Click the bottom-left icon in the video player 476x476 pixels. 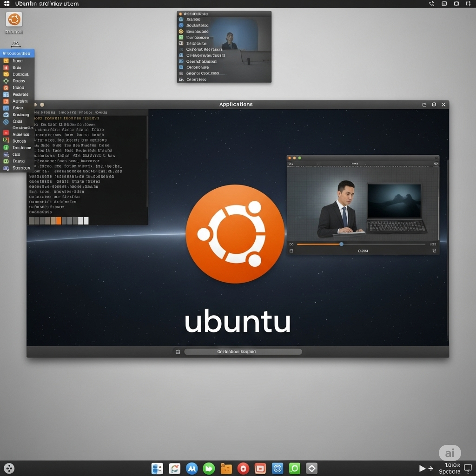(x=291, y=251)
